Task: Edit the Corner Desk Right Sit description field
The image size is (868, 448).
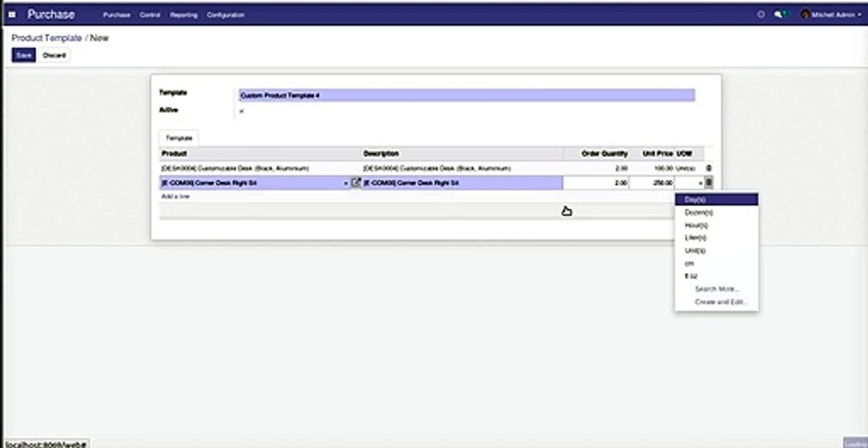Action: pyautogui.click(x=463, y=183)
